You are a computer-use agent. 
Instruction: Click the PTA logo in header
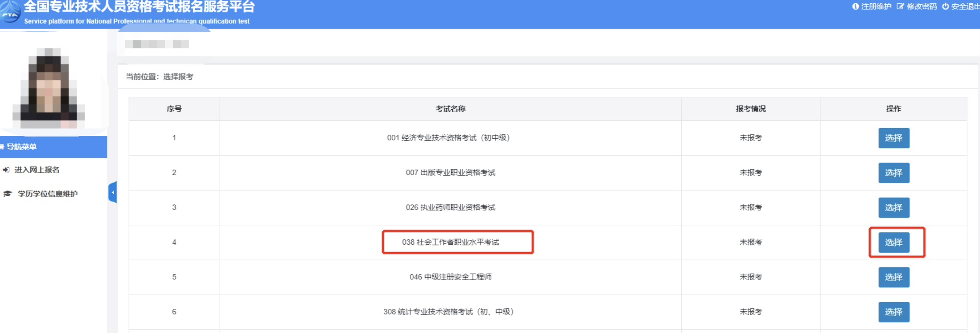pos(10,13)
